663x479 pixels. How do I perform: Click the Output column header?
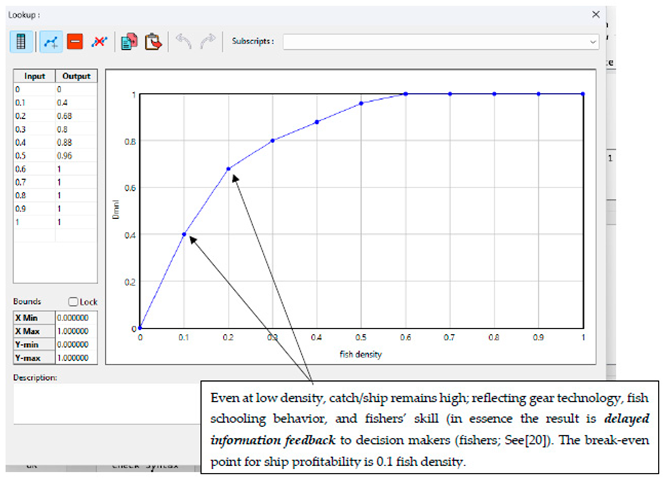coord(76,76)
